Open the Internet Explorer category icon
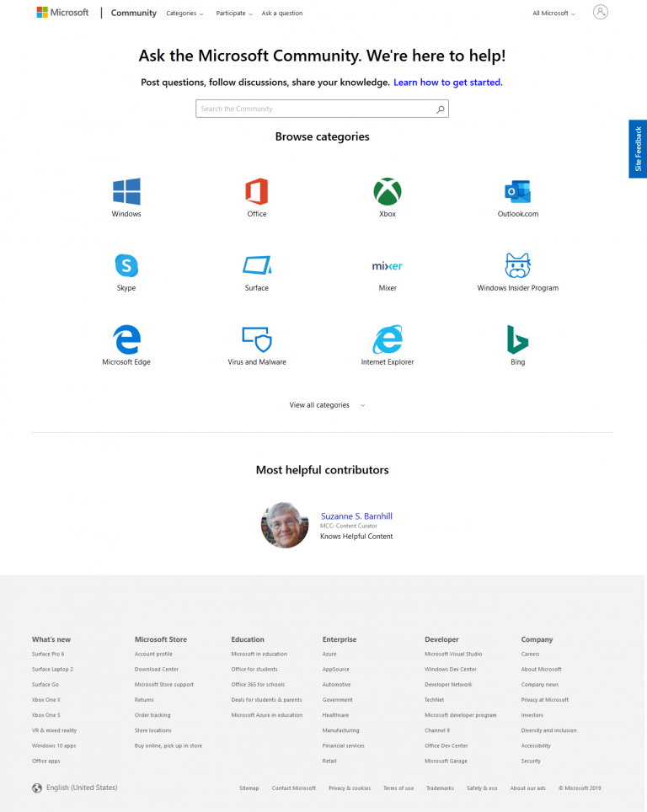This screenshot has height=812, width=647. pyautogui.click(x=388, y=339)
